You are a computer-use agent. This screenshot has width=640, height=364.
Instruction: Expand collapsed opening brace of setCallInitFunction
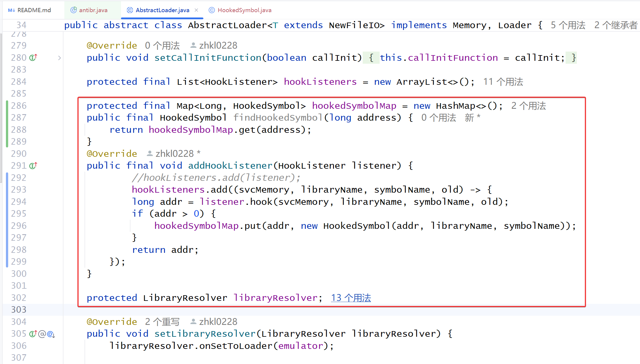click(x=371, y=58)
